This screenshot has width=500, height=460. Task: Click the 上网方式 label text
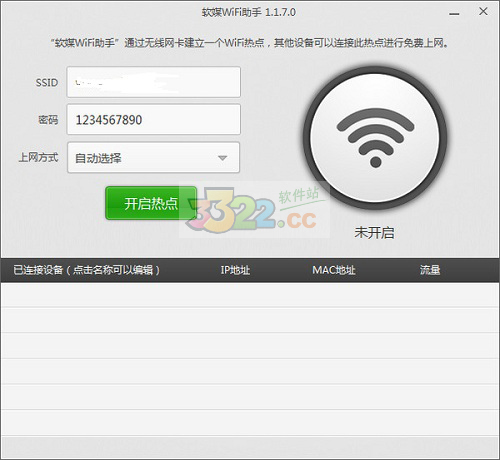tap(38, 157)
